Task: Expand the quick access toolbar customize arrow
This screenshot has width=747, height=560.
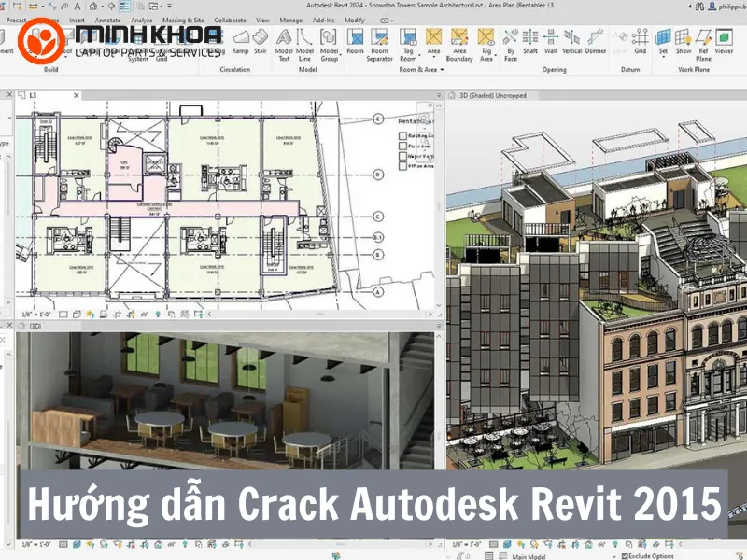Action: pyautogui.click(x=170, y=7)
